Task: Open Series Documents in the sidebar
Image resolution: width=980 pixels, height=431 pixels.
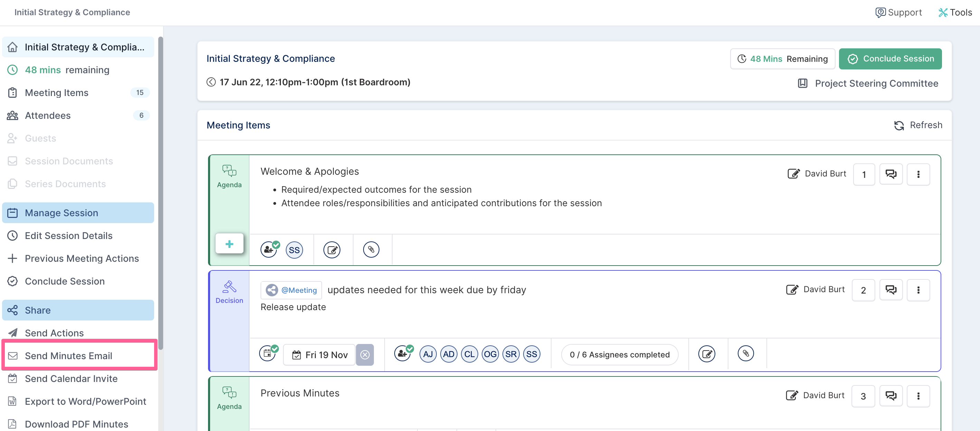Action: (x=78, y=184)
